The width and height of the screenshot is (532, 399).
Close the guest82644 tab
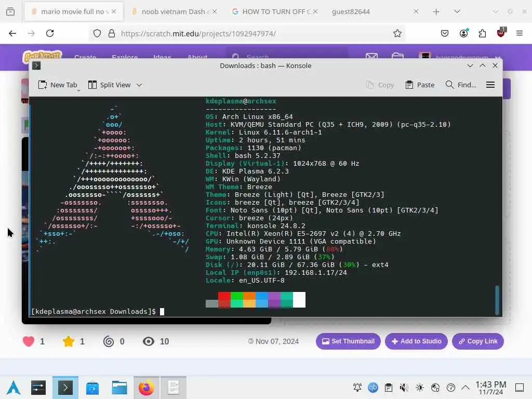pos(416,11)
